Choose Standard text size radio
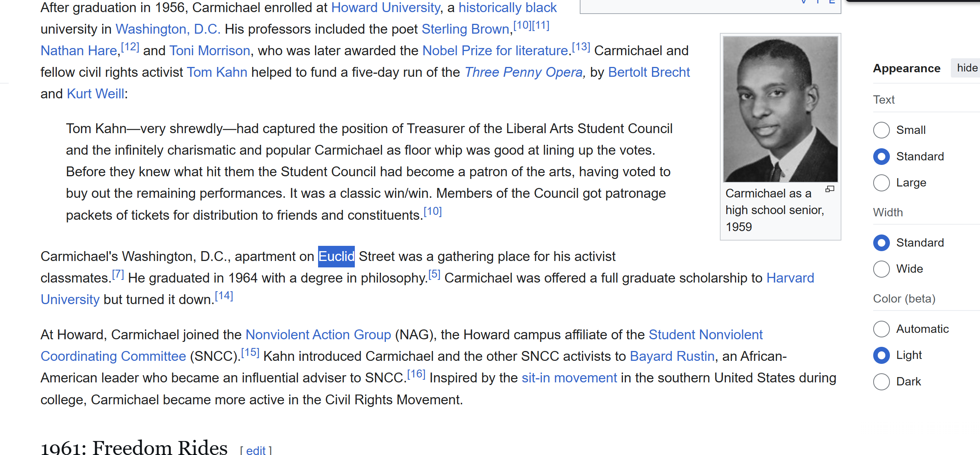The height and width of the screenshot is (455, 980). [x=881, y=157]
